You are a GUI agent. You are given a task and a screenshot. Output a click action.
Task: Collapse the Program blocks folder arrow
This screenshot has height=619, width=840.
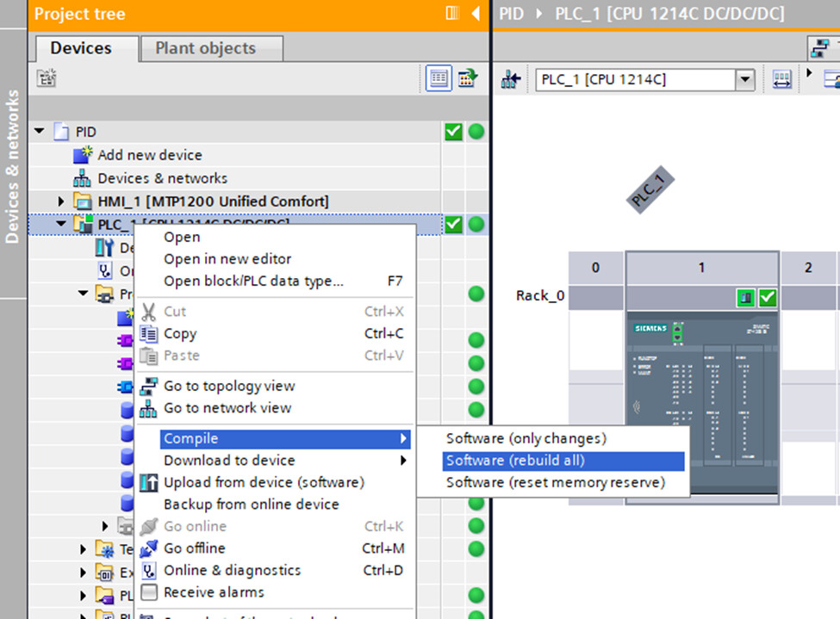click(x=83, y=294)
